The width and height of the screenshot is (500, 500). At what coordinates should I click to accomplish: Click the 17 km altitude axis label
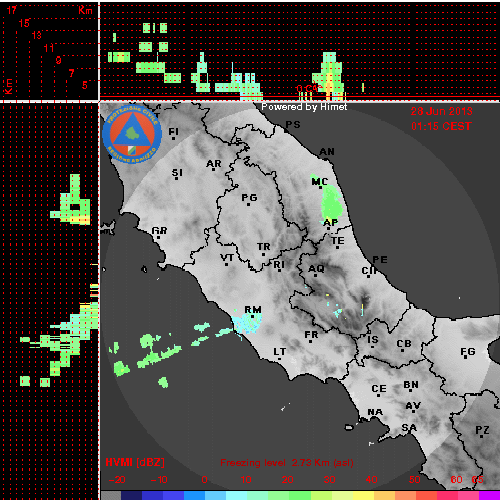tap(11, 10)
